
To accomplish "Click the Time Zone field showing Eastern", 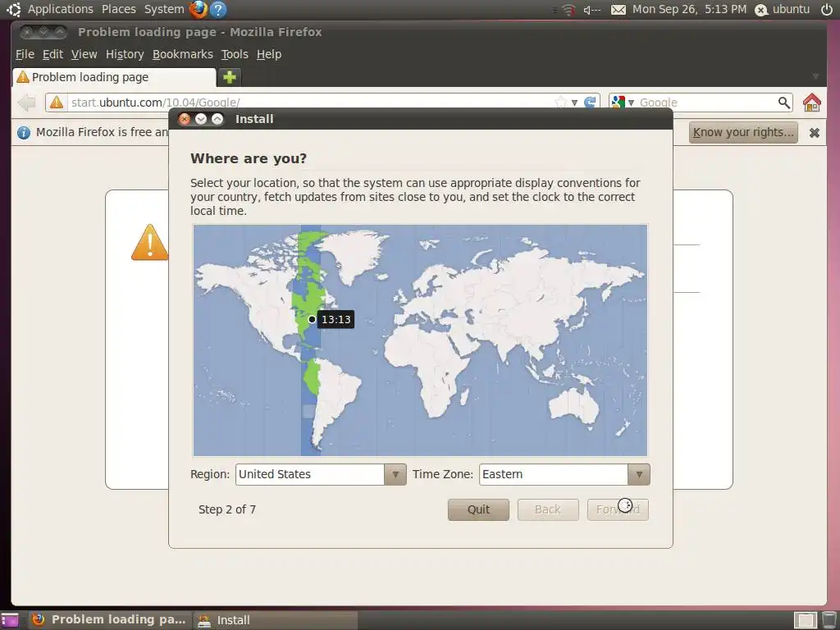I will [564, 474].
